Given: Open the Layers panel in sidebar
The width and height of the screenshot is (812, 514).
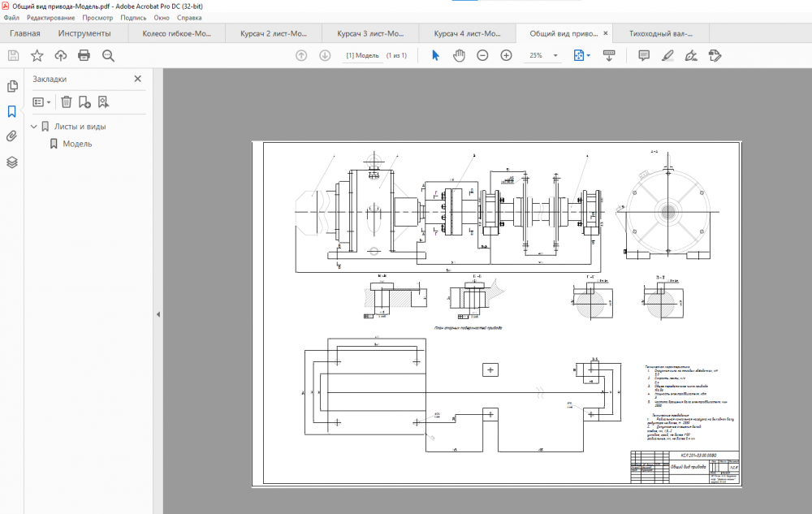Looking at the screenshot, I should 11,162.
